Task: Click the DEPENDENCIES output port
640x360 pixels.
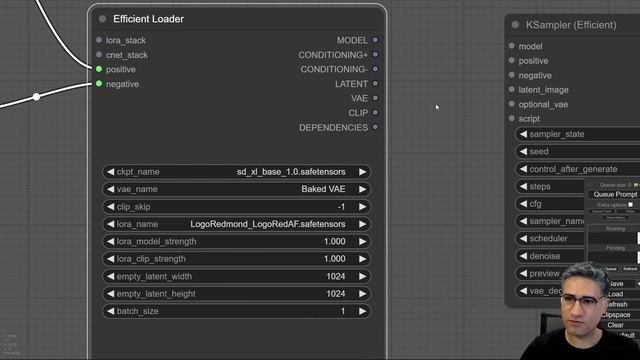Action: (375, 127)
